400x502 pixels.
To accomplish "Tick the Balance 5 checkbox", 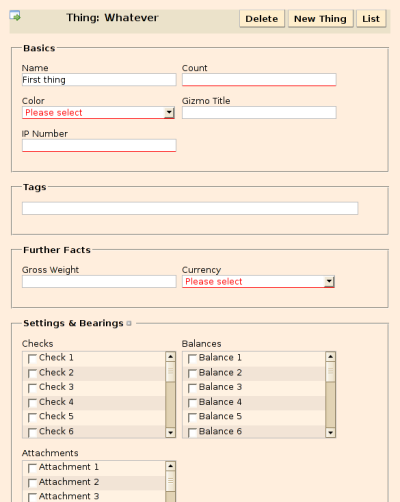I will [192, 417].
